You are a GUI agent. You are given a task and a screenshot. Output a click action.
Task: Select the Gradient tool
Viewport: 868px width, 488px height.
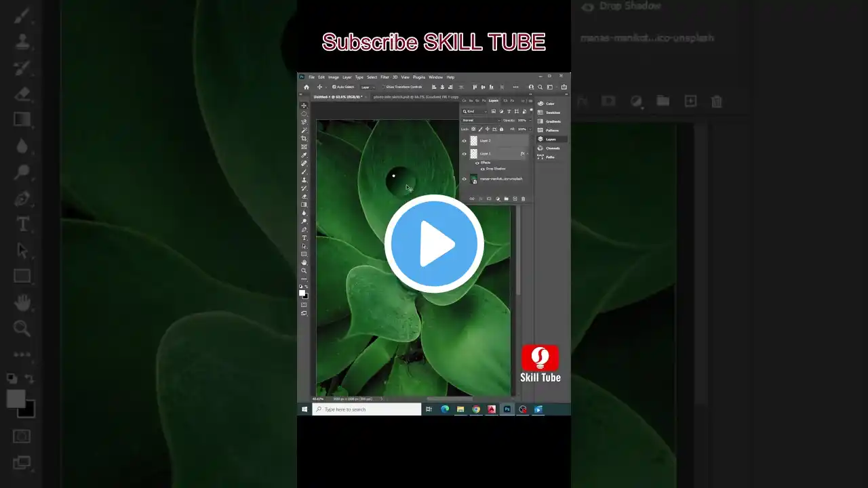304,204
